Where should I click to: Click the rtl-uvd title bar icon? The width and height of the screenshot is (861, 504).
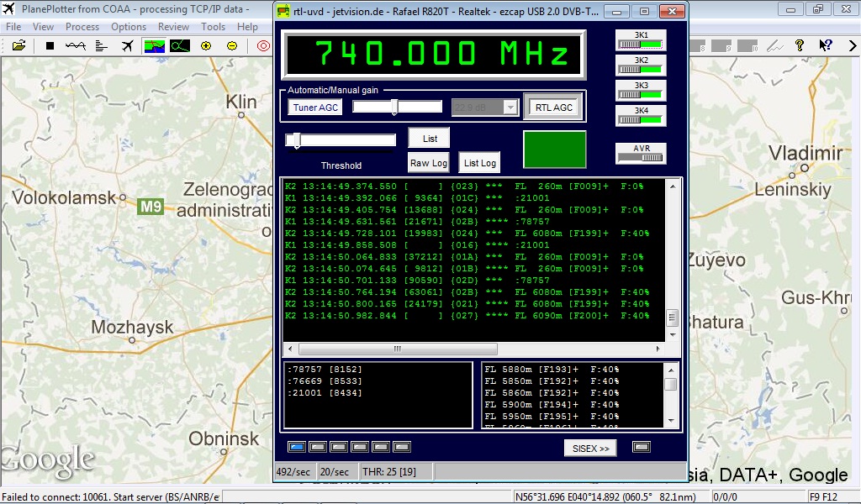[x=283, y=11]
